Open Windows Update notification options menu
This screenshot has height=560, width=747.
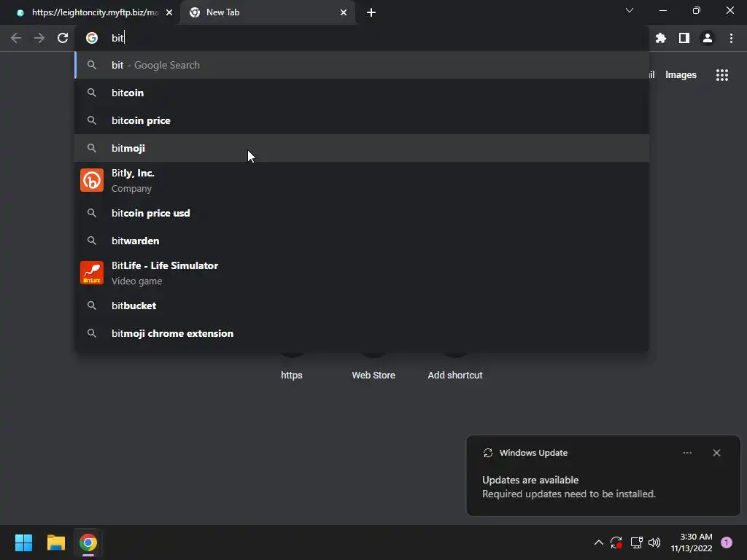coord(687,453)
